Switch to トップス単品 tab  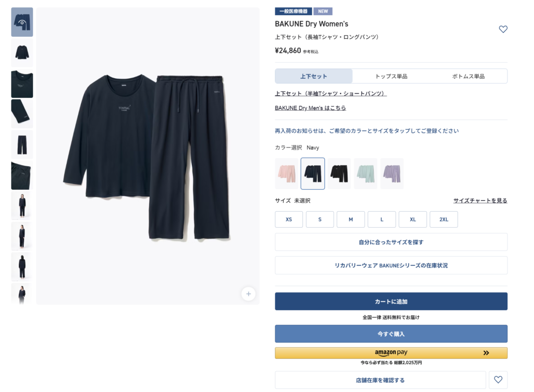[x=391, y=76]
